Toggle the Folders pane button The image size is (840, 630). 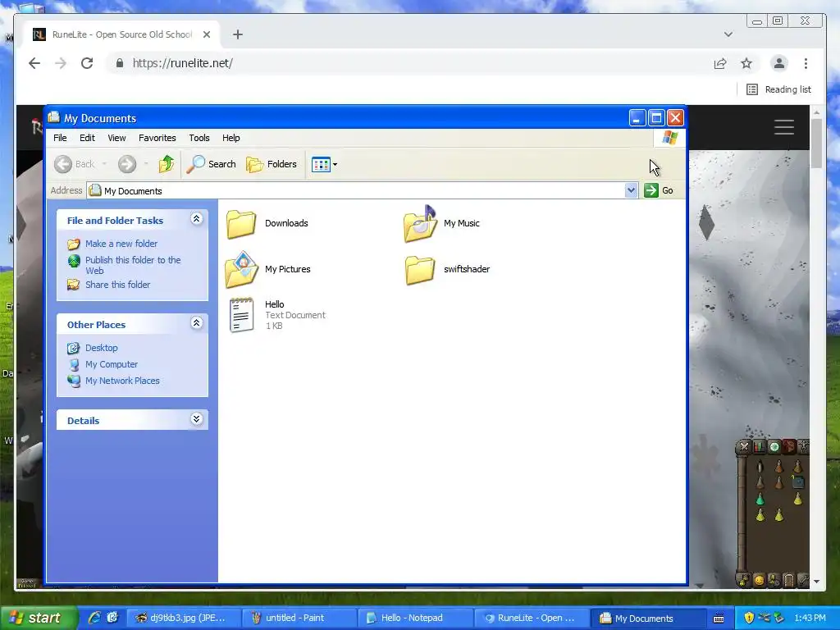(x=272, y=164)
